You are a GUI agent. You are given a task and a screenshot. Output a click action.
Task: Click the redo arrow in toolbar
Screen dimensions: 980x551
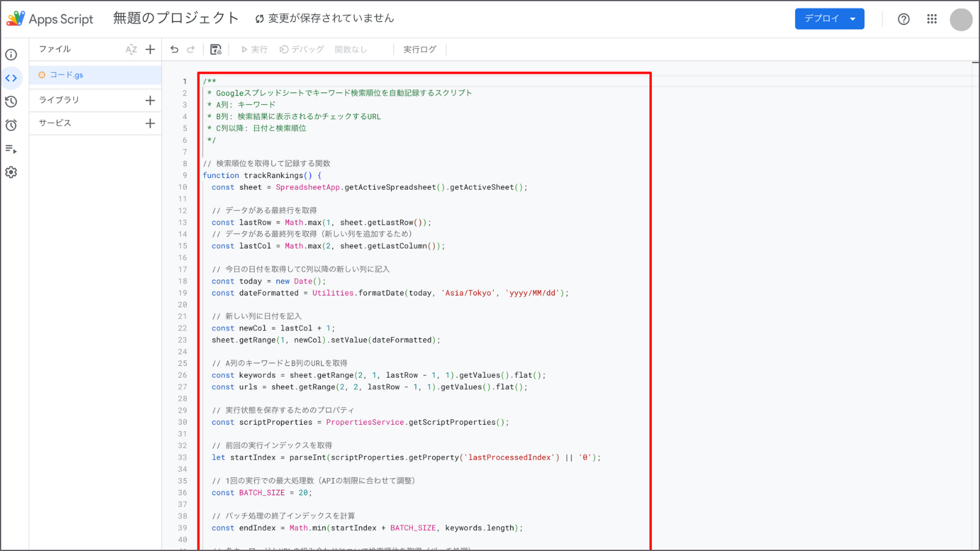tap(190, 49)
